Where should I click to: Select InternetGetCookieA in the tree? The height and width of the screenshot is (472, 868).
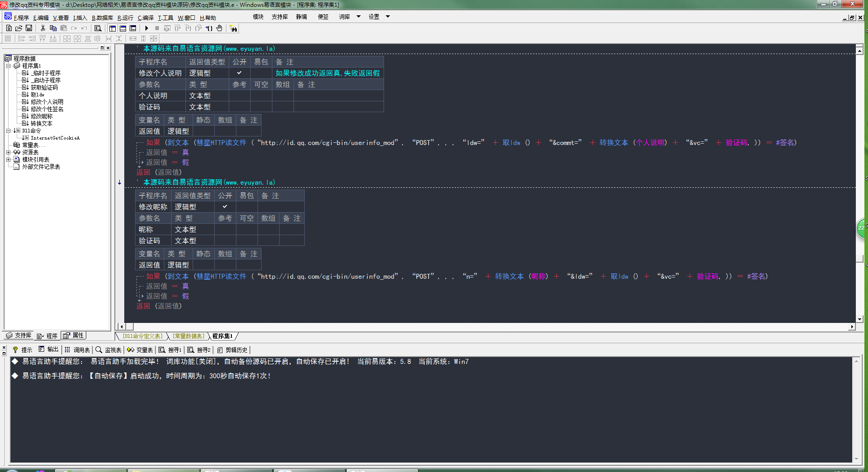55,138
